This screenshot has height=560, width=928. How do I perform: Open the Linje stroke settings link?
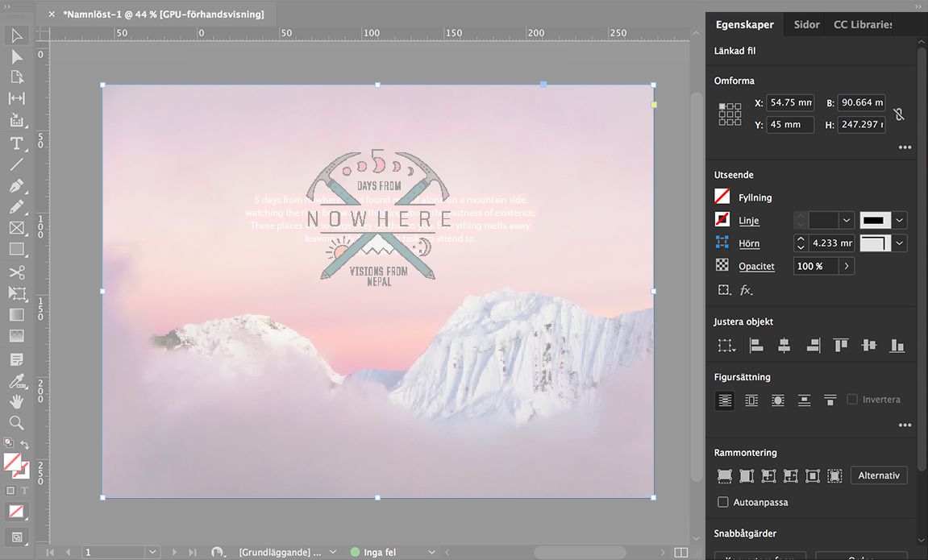click(749, 221)
